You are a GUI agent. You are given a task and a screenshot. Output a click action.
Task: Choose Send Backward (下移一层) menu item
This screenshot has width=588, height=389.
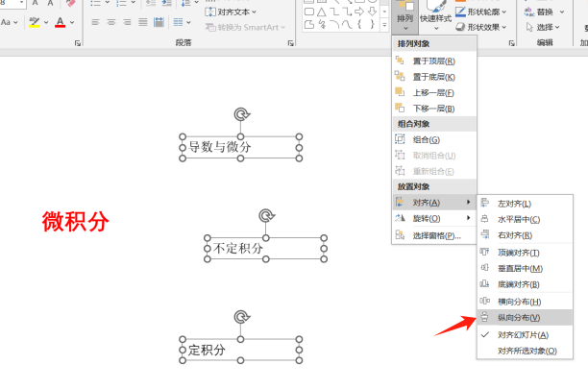434,109
